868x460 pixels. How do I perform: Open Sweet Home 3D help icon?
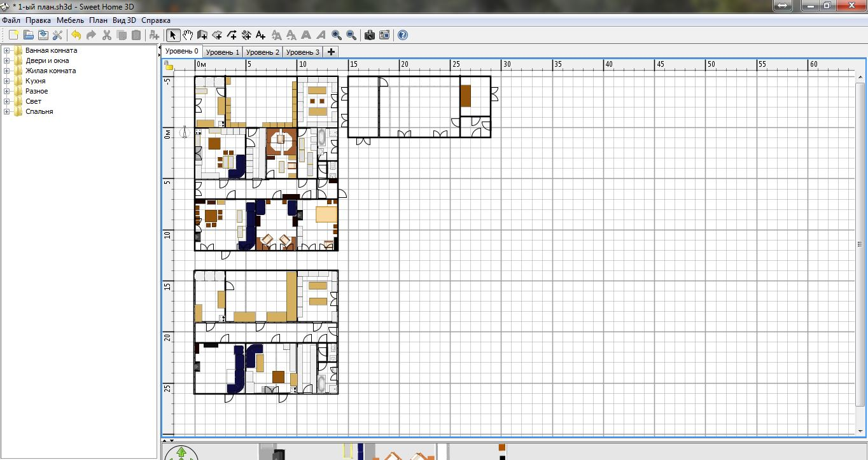[403, 35]
